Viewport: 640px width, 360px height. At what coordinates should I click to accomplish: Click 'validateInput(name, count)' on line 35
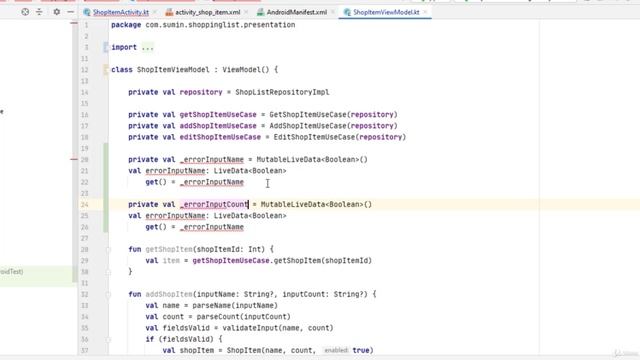(x=278, y=328)
